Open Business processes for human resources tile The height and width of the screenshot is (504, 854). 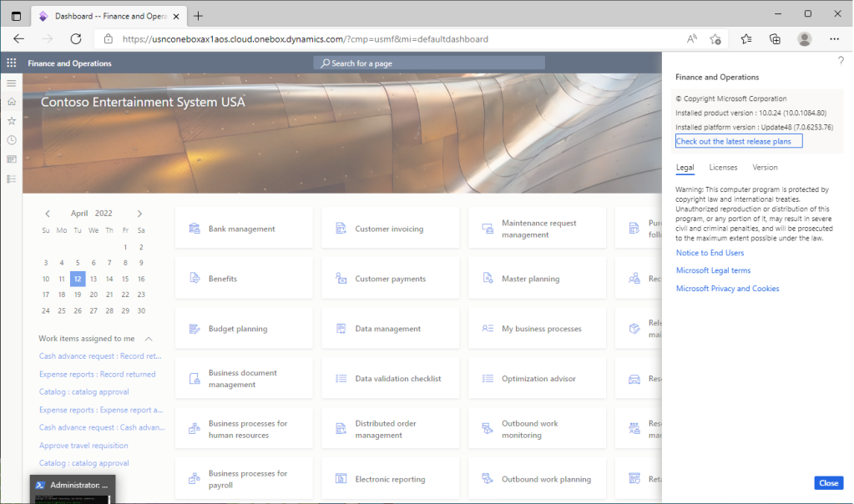244,429
